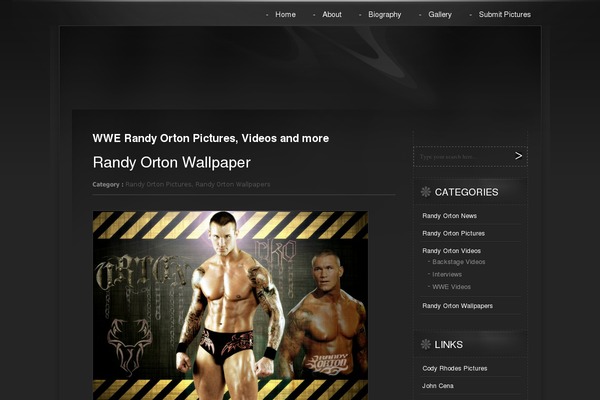Open the WWE Videos subcategory
This screenshot has width=600, height=400.
pyautogui.click(x=452, y=287)
